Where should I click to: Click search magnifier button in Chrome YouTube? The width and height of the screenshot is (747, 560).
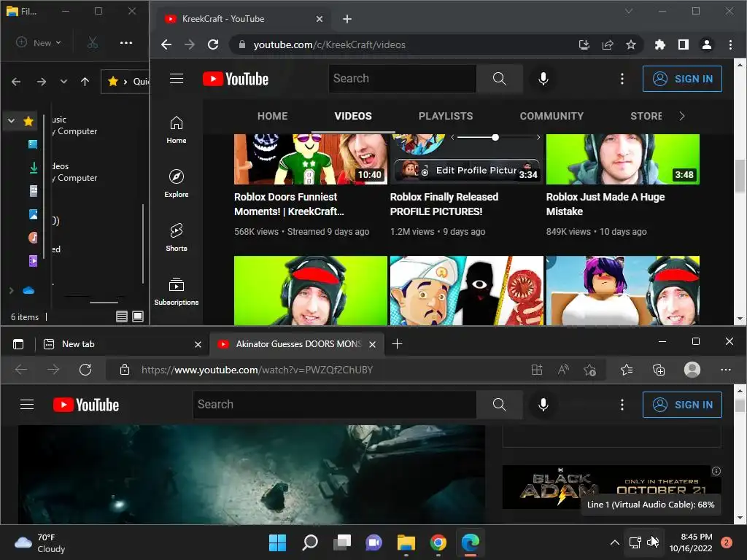[499, 79]
